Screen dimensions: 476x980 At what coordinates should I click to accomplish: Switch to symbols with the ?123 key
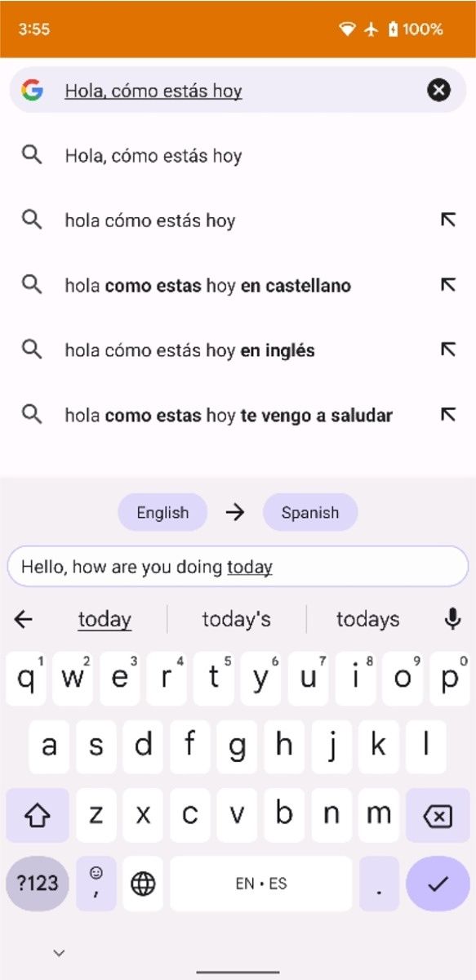coord(37,883)
